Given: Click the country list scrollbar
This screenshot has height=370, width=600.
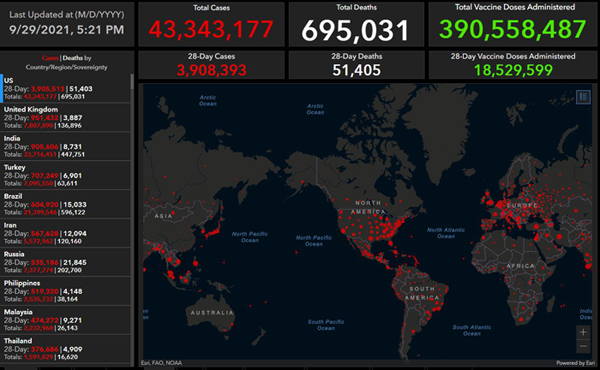Looking at the screenshot, I should (132, 220).
